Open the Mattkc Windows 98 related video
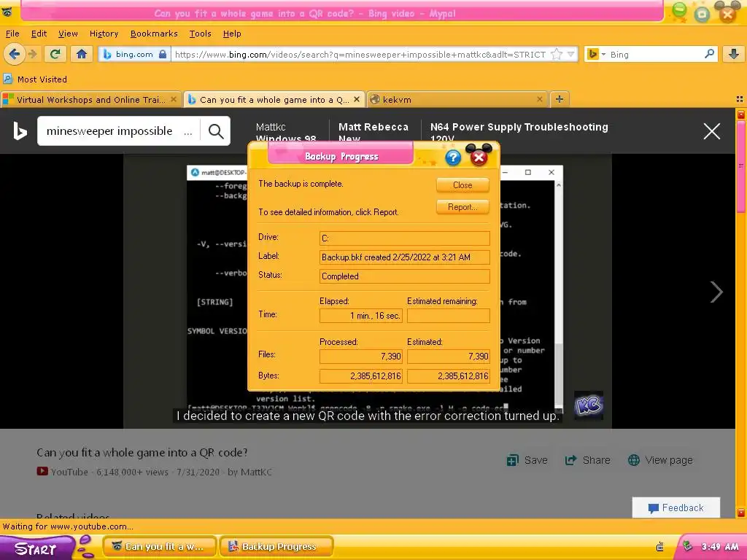 click(286, 132)
